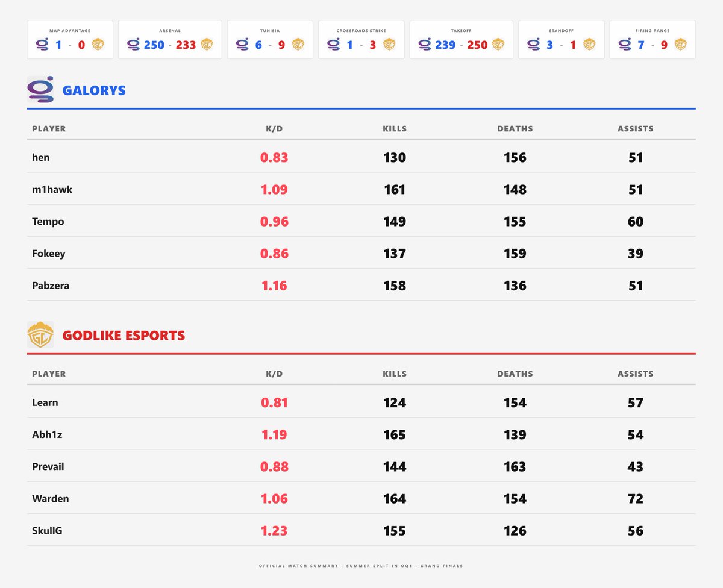The width and height of the screenshot is (723, 588).
Task: Click the Official Match Summary footer text
Action: coord(361,566)
